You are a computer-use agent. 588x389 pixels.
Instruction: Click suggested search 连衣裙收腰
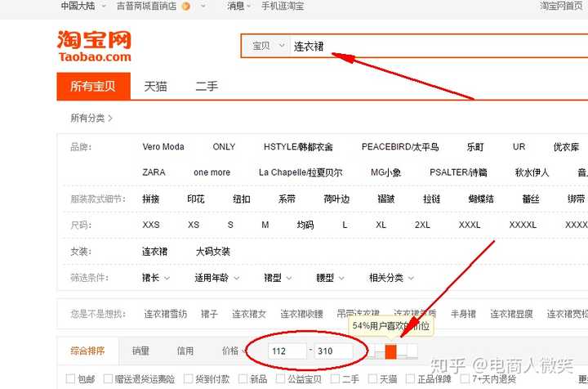point(302,314)
